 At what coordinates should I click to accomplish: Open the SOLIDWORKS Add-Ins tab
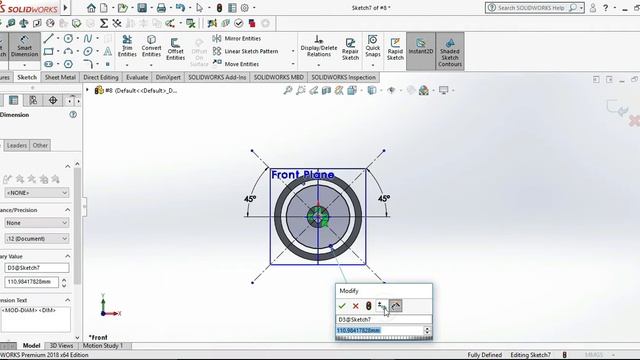coord(217,77)
